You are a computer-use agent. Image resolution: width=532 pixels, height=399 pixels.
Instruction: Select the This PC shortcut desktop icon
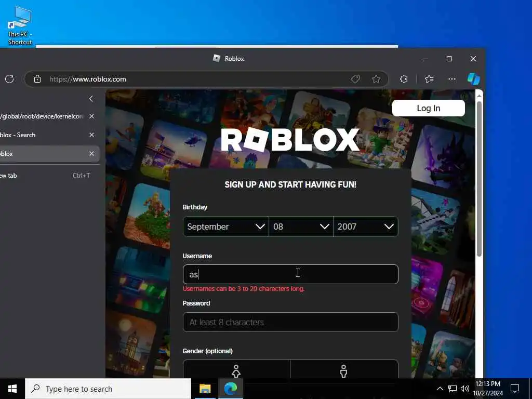(x=20, y=26)
